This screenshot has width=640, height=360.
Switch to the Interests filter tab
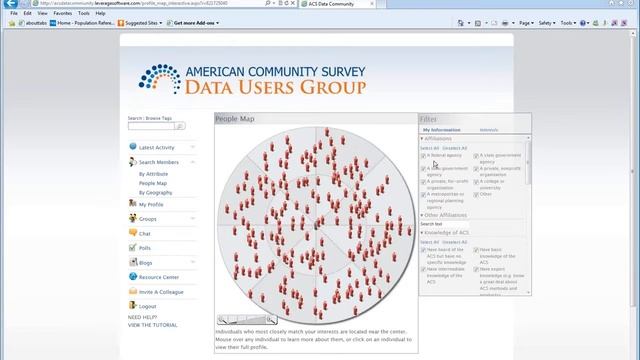489,130
